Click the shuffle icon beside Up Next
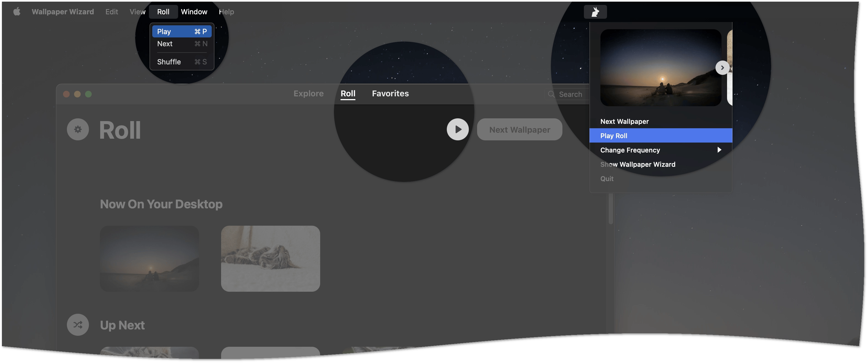This screenshot has height=363, width=868. (78, 325)
